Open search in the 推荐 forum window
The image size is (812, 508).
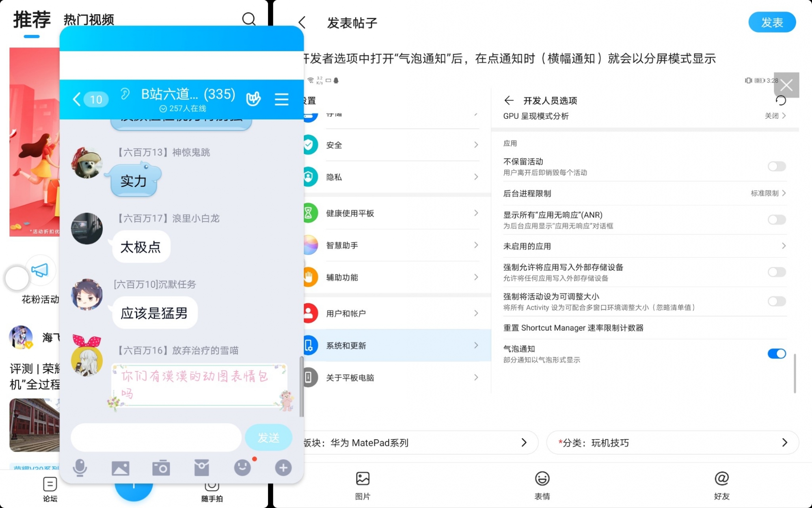(248, 19)
